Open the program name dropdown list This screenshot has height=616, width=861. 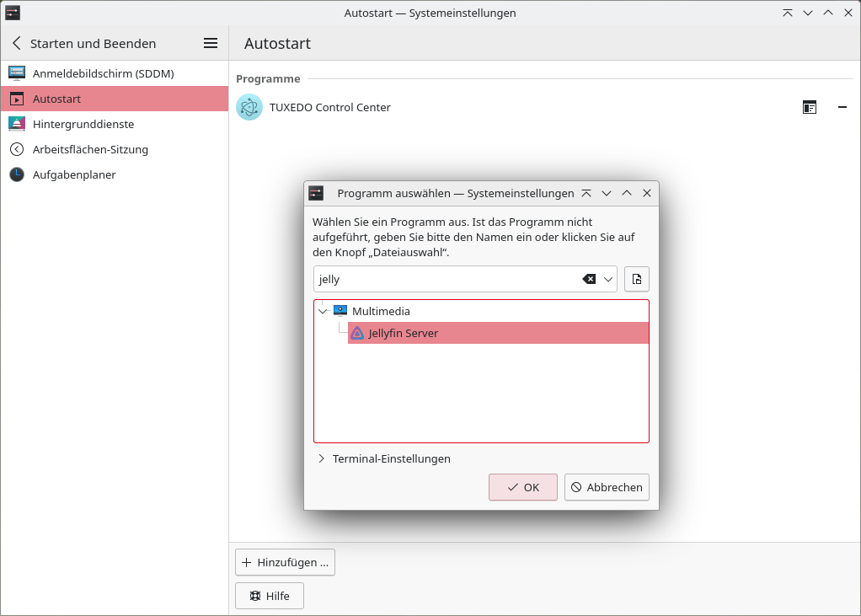pyautogui.click(x=607, y=279)
